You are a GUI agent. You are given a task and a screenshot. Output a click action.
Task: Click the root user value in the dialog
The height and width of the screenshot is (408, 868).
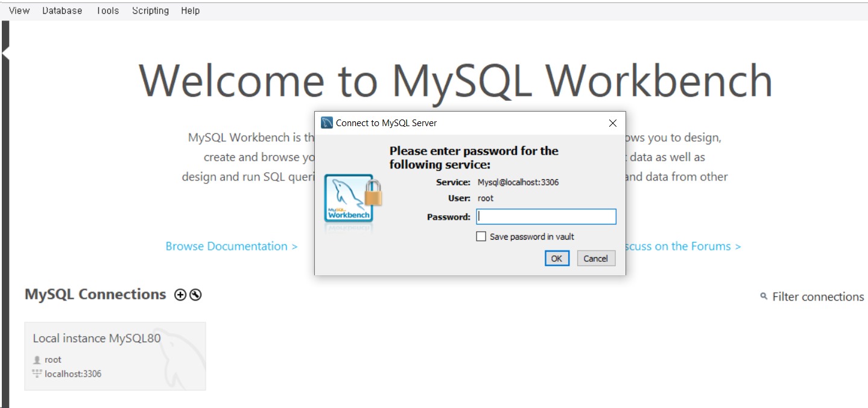click(x=486, y=198)
